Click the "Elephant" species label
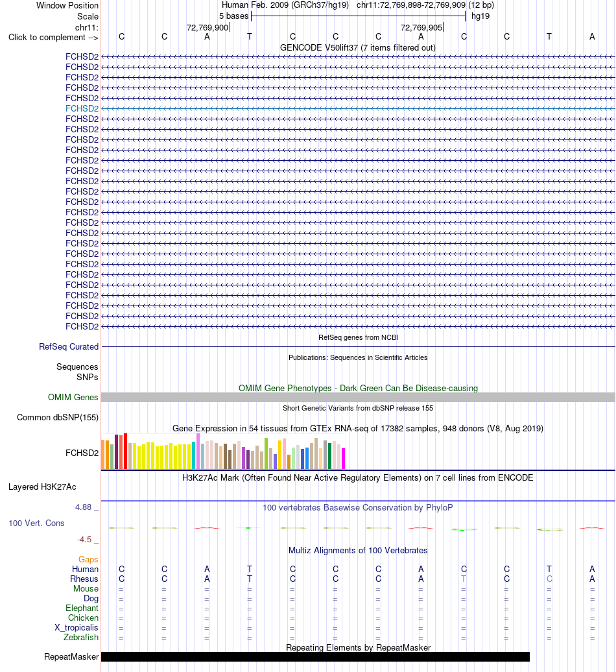Image resolution: width=616 pixels, height=672 pixels. click(82, 608)
